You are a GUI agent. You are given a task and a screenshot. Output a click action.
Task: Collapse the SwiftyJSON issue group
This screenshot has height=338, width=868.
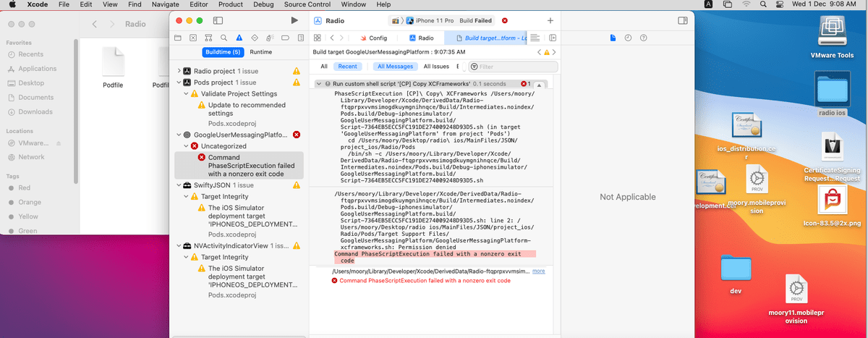(179, 185)
